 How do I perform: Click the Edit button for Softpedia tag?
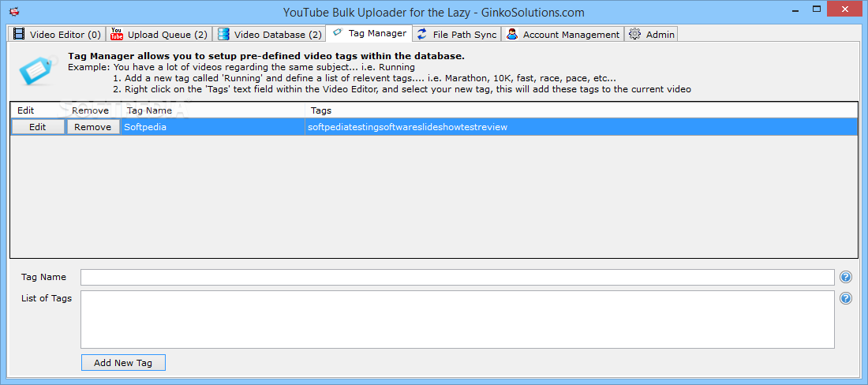tap(38, 127)
